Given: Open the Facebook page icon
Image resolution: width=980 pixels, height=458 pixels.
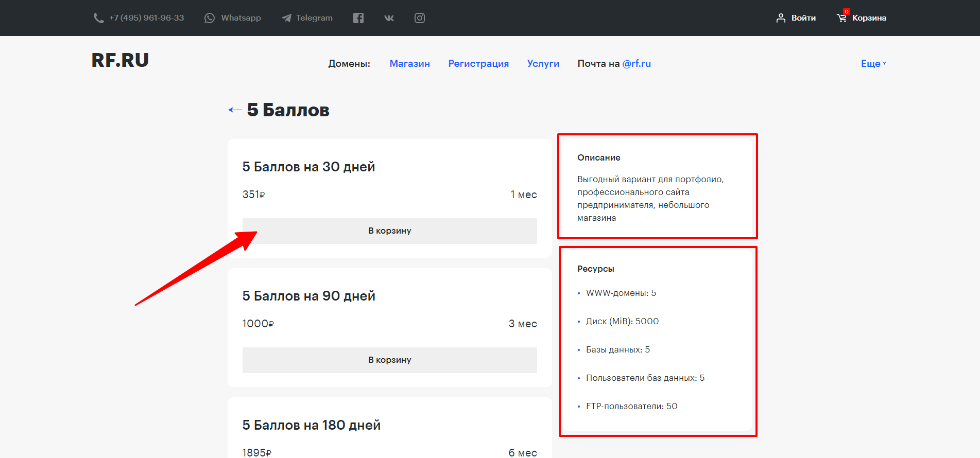Looking at the screenshot, I should (358, 18).
